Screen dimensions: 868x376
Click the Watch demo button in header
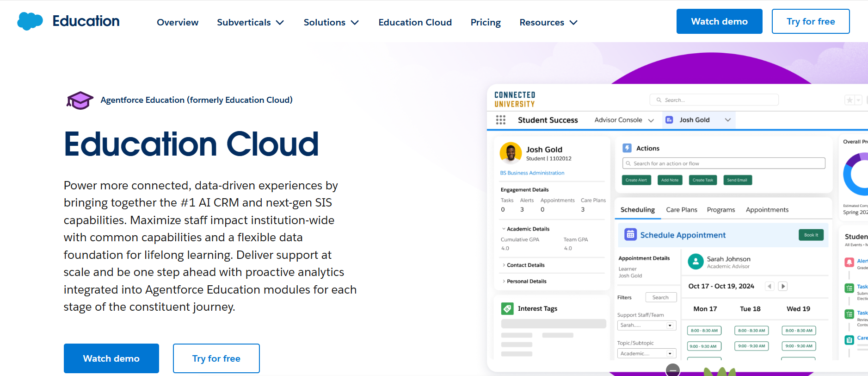(x=719, y=21)
